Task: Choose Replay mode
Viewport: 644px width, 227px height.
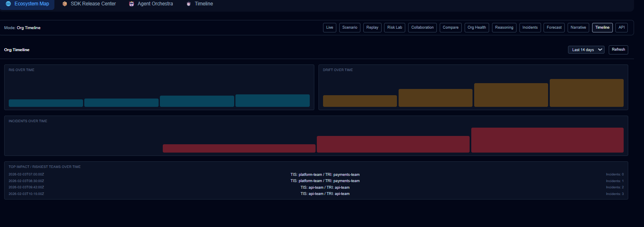Action: (x=372, y=27)
